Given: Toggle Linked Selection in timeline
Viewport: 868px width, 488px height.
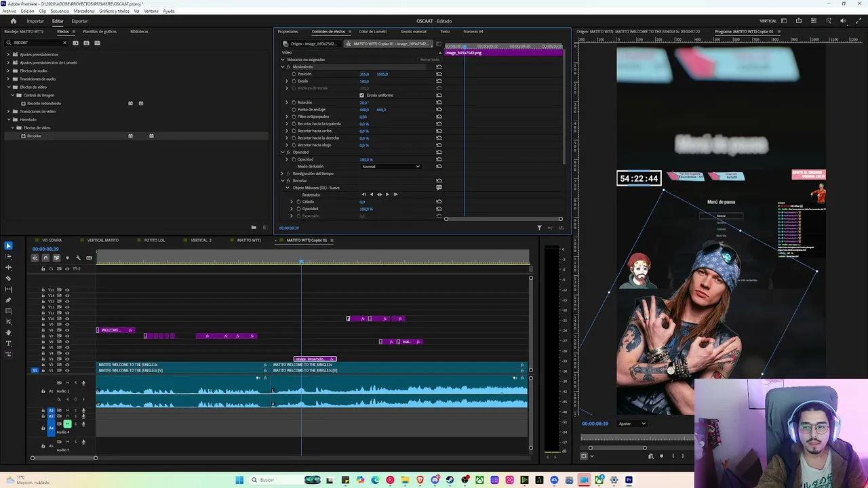Looking at the screenshot, I should tap(56, 258).
